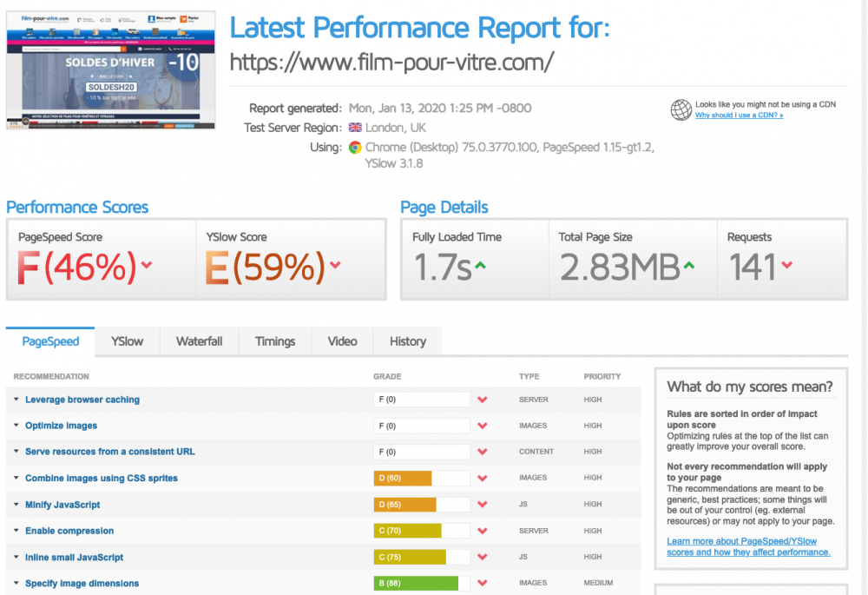Expand Optimize images row triangle
Viewport: 868px width, 595px height.
[16, 425]
